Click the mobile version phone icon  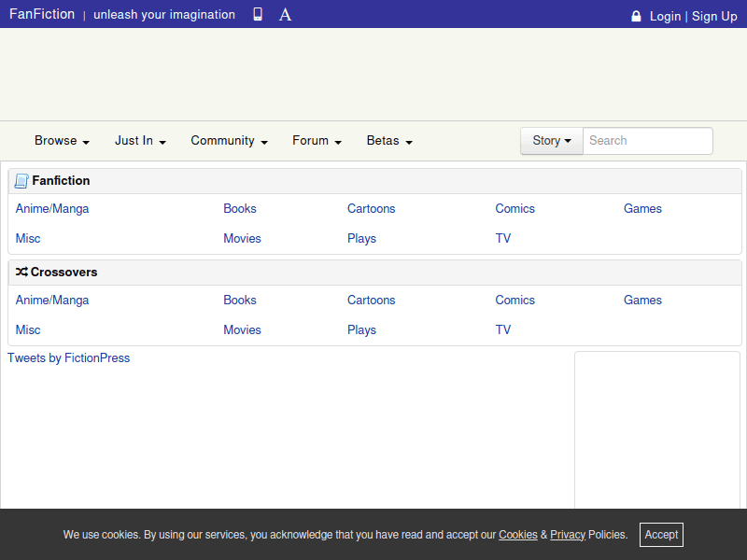click(258, 15)
